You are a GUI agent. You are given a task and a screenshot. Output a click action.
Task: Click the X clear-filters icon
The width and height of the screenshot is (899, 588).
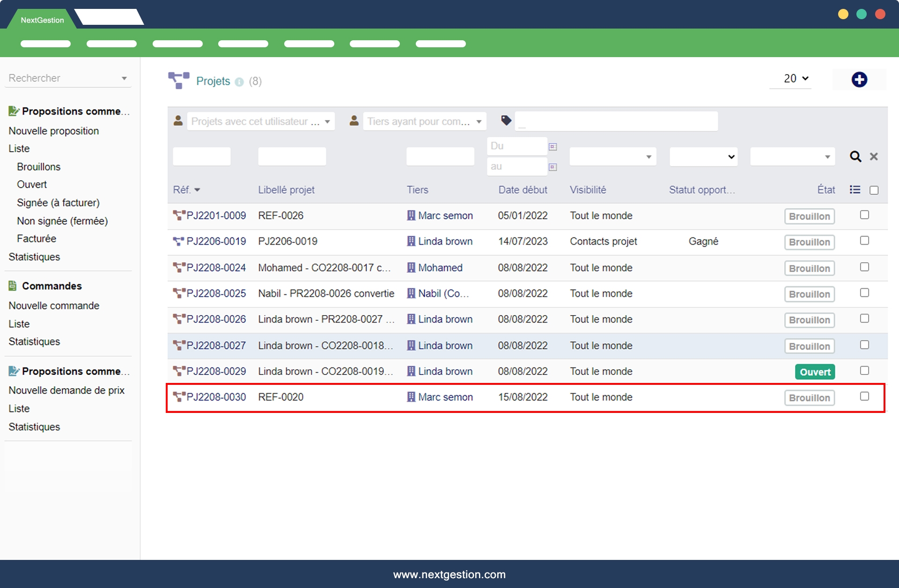coord(873,157)
